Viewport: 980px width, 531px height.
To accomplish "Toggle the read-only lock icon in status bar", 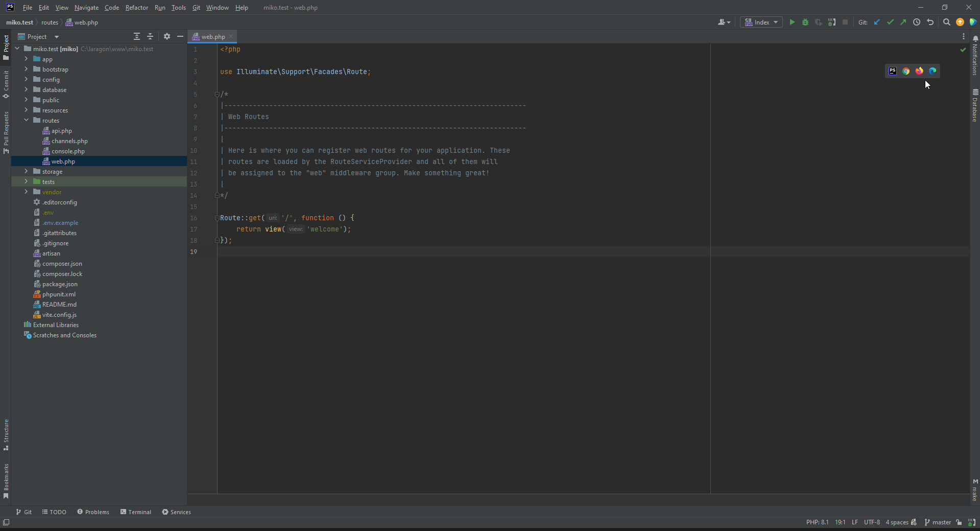I will click(959, 522).
